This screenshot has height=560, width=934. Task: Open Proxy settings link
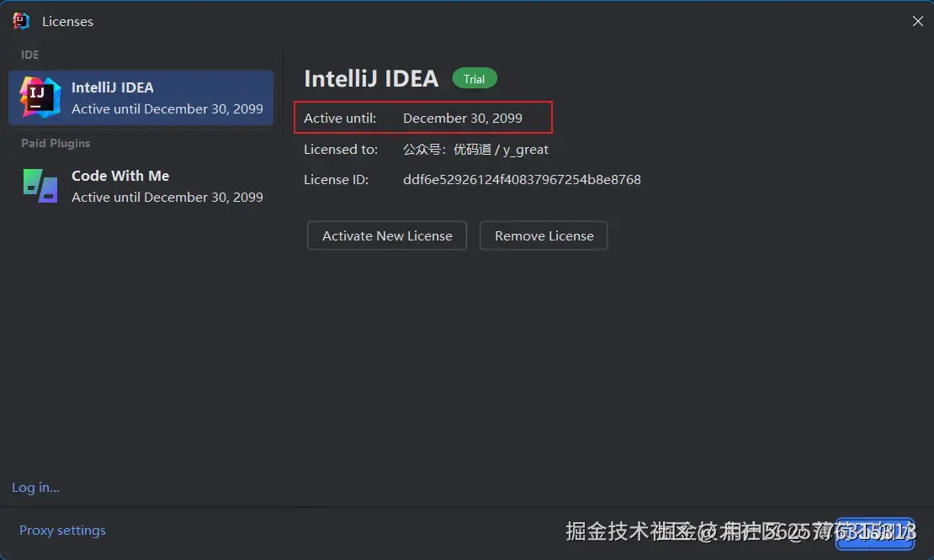pos(62,531)
